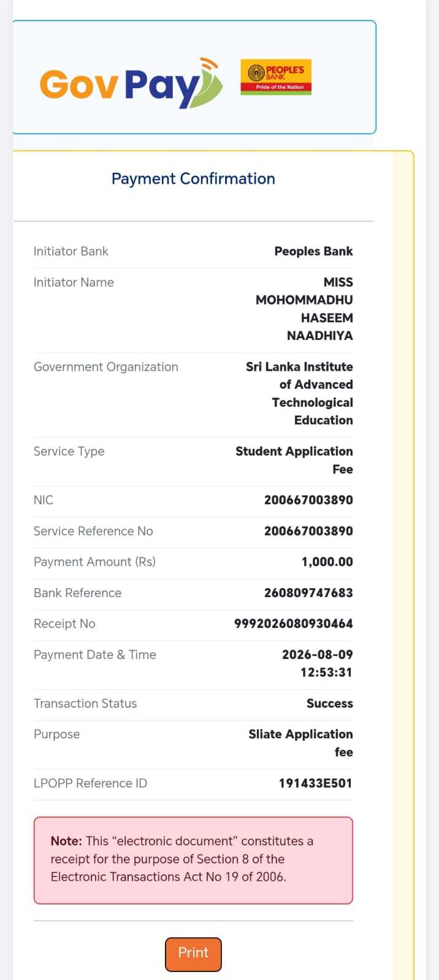The image size is (439, 980).
Task: Click the Payment Confirmation heading
Action: [193, 179]
